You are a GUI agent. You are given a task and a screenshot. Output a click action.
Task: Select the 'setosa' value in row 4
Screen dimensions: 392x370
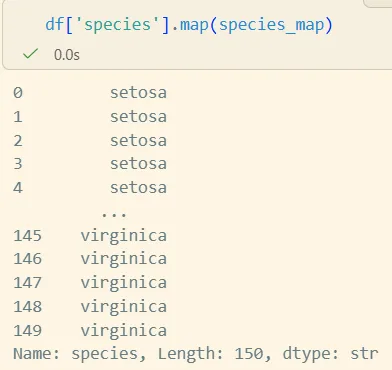point(138,188)
